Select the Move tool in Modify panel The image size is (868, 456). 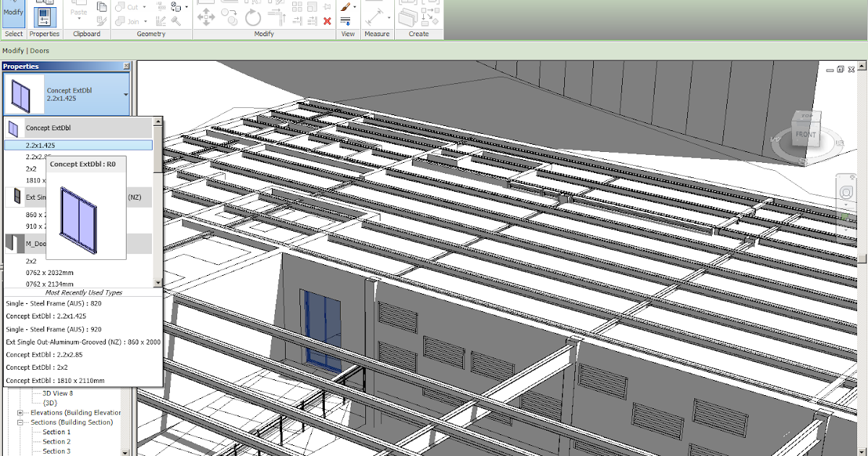[206, 17]
